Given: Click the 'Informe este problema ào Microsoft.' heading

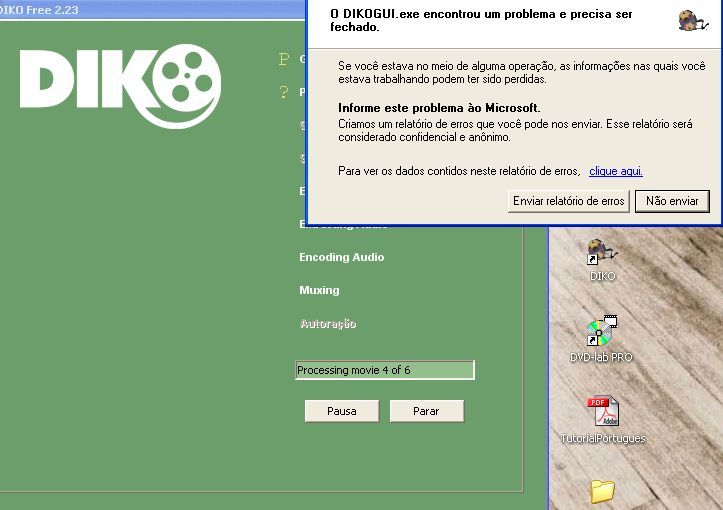Looking at the screenshot, I should click(439, 108).
